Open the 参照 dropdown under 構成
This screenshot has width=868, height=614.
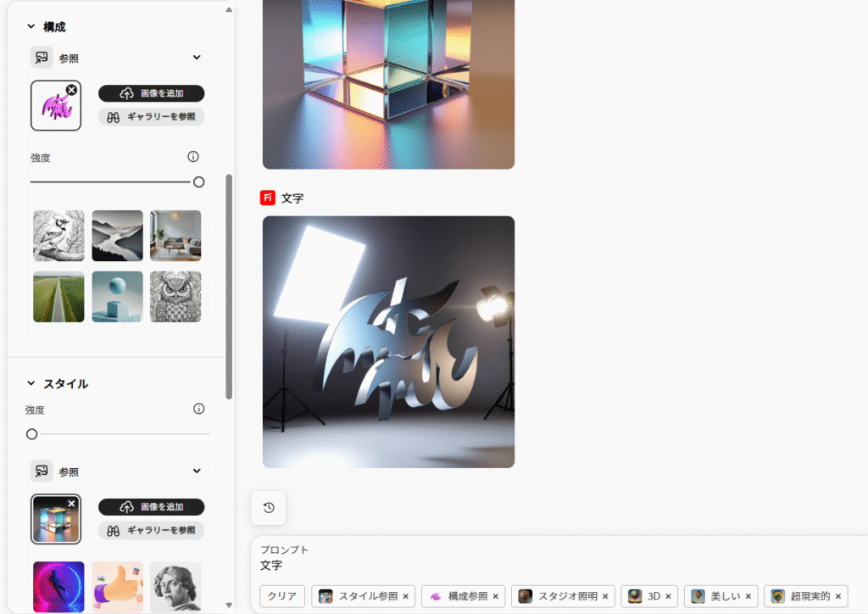(x=197, y=58)
